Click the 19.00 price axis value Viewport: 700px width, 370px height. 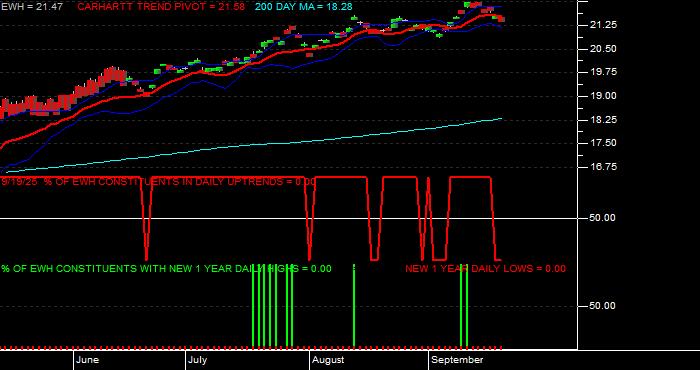tap(604, 96)
